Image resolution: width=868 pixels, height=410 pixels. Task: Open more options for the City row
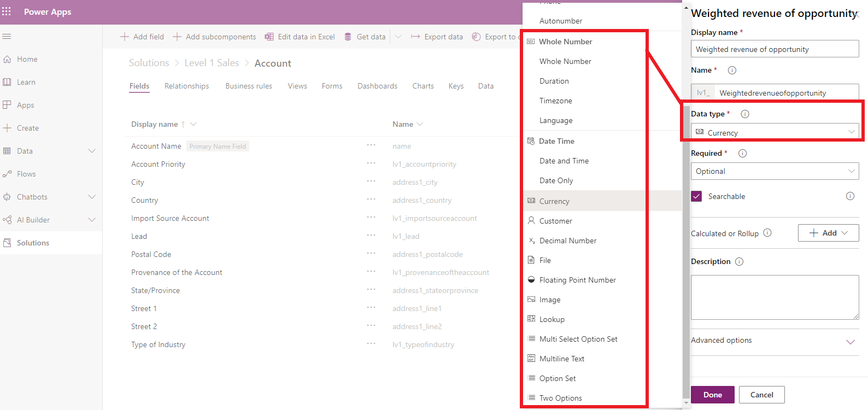pos(371,181)
